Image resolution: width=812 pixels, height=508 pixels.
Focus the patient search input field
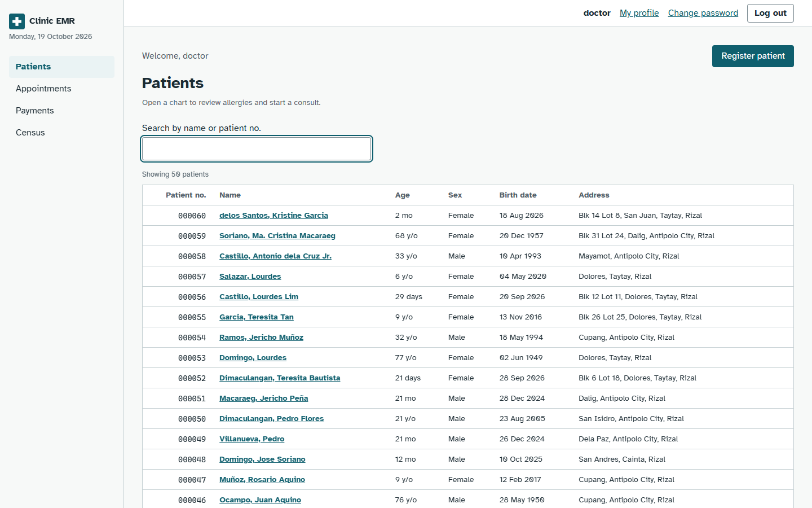(257, 148)
